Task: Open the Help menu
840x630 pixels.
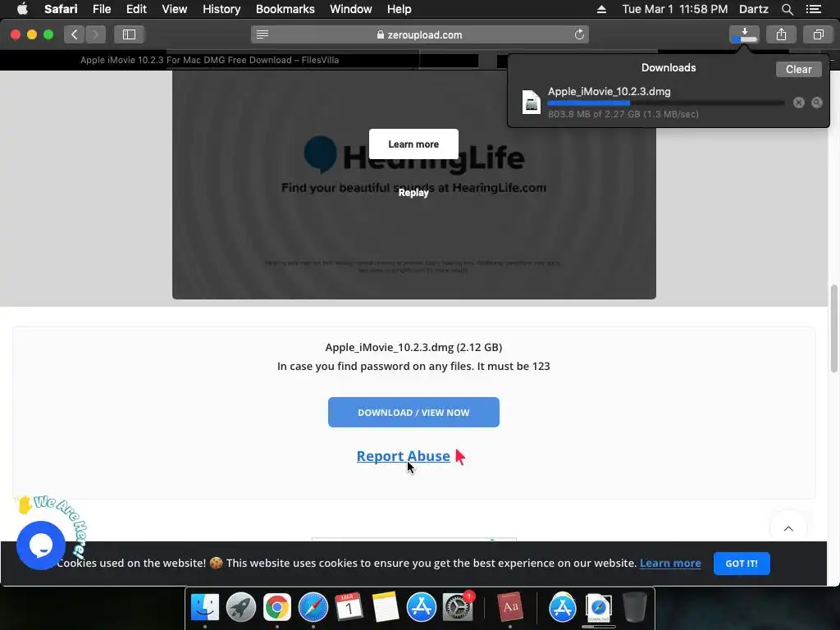Action: click(x=399, y=9)
